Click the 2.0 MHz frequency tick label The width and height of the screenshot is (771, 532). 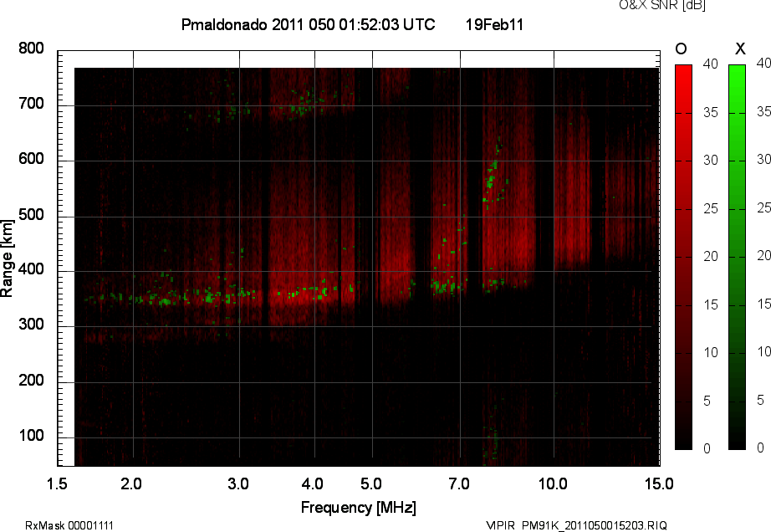(131, 484)
